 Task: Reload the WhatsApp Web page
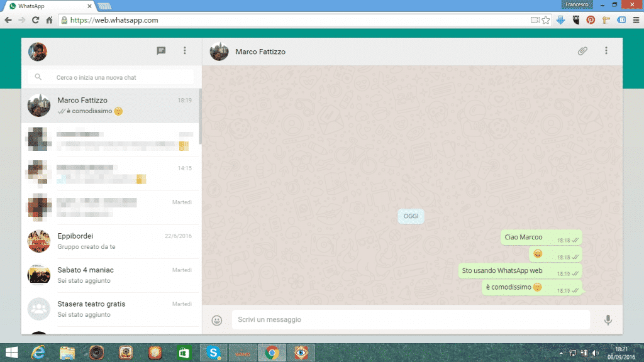[36, 19]
